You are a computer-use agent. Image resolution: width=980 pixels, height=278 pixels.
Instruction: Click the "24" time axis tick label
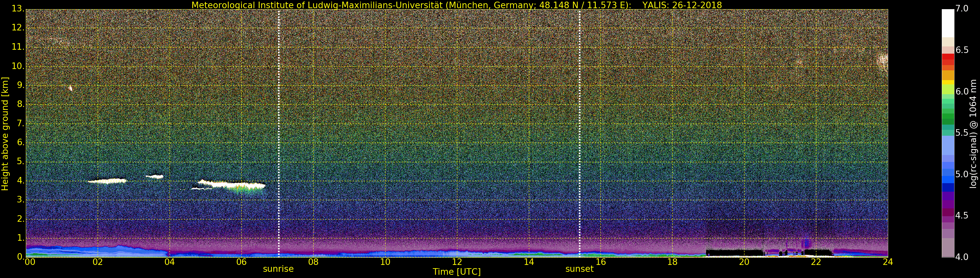pos(888,262)
